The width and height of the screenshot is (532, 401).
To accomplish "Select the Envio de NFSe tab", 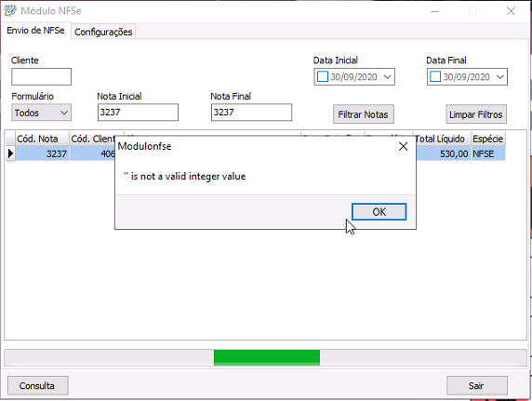I will 35,31.
